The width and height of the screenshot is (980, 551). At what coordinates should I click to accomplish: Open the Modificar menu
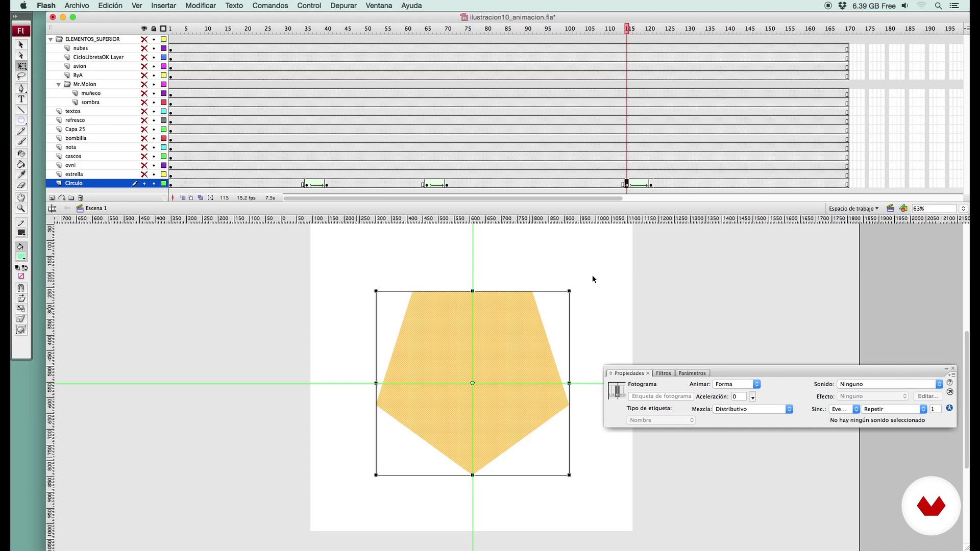pyautogui.click(x=200, y=6)
